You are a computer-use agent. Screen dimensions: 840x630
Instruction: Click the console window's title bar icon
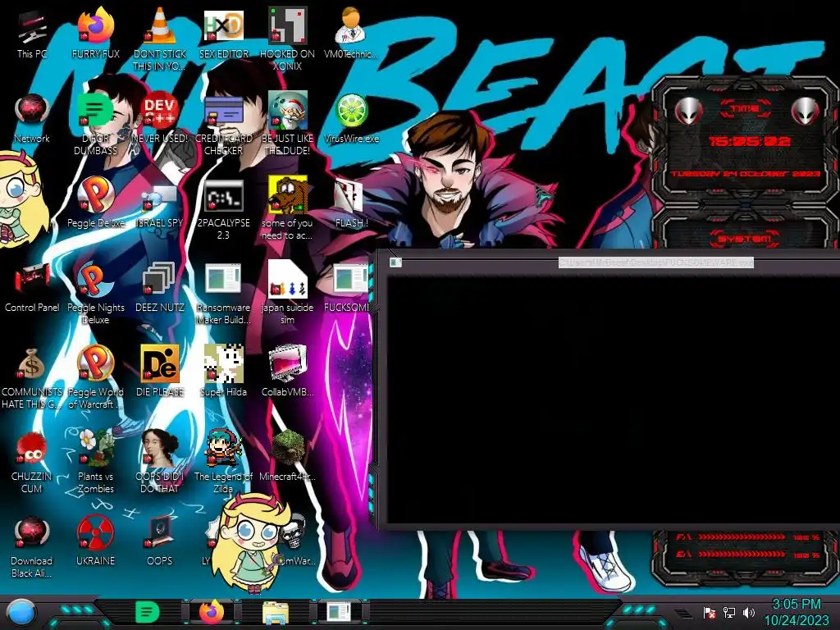[395, 262]
